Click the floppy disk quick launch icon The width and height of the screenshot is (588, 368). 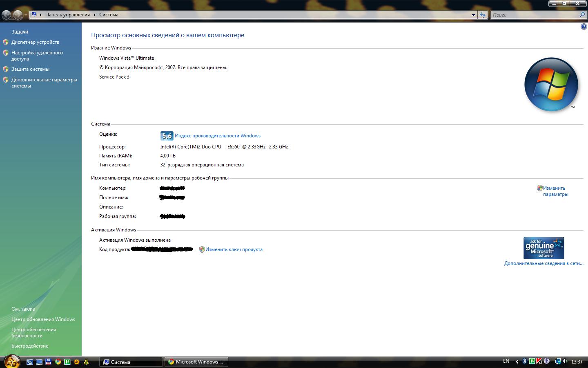pos(49,362)
